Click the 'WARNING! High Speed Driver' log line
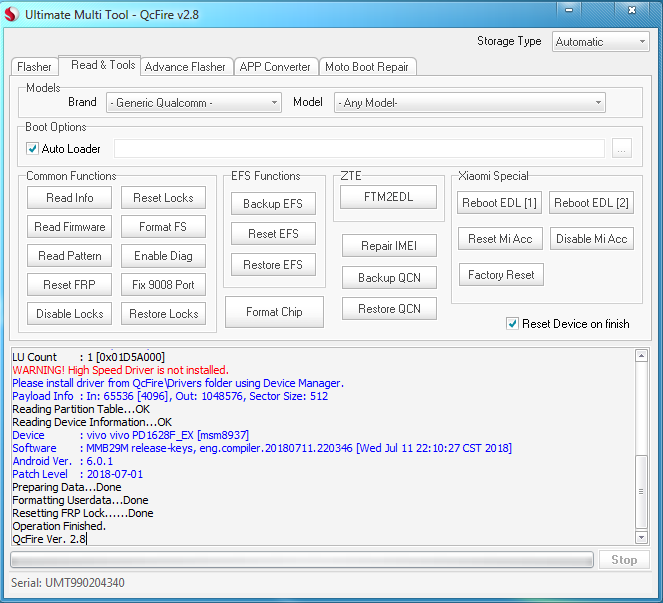 [121, 370]
